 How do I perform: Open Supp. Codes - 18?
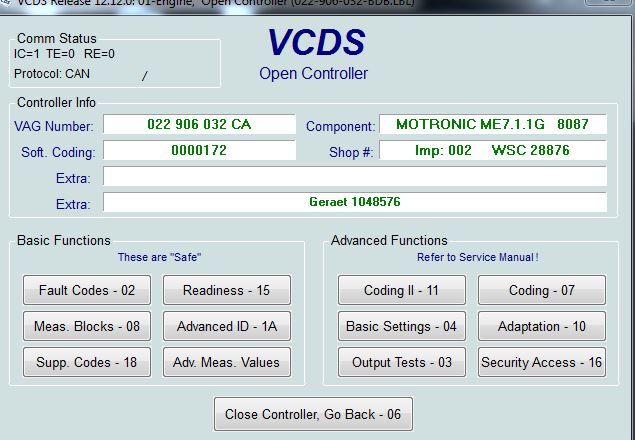click(87, 362)
